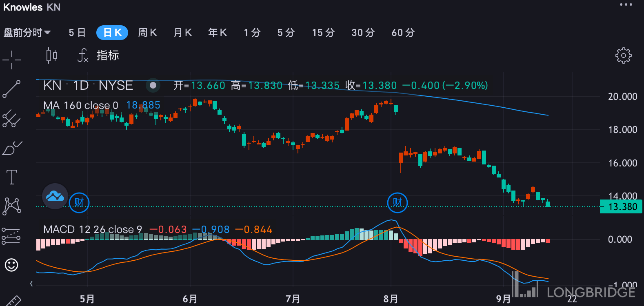The width and height of the screenshot is (644, 306).
Task: Open the 指标 indicators button
Action: [x=108, y=55]
